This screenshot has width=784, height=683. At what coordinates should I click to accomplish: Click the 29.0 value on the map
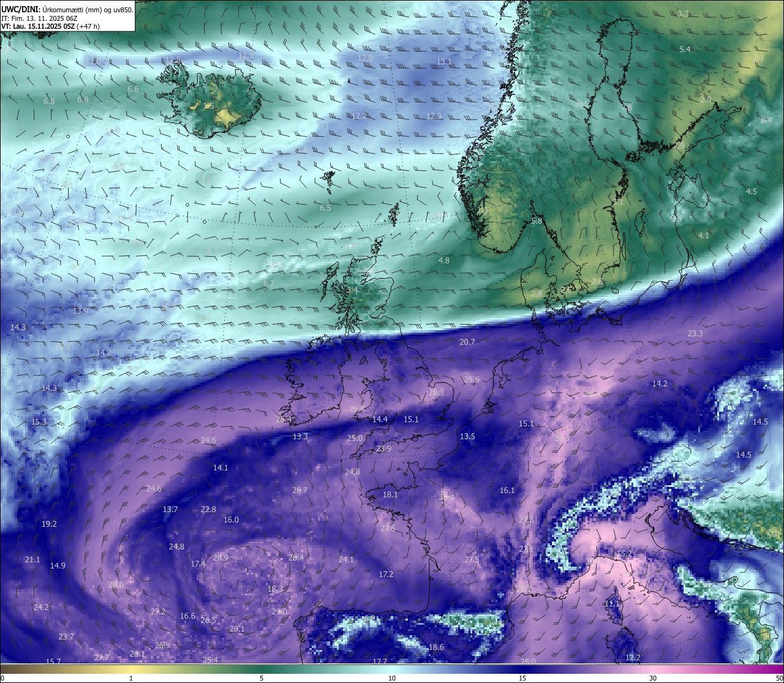280,611
